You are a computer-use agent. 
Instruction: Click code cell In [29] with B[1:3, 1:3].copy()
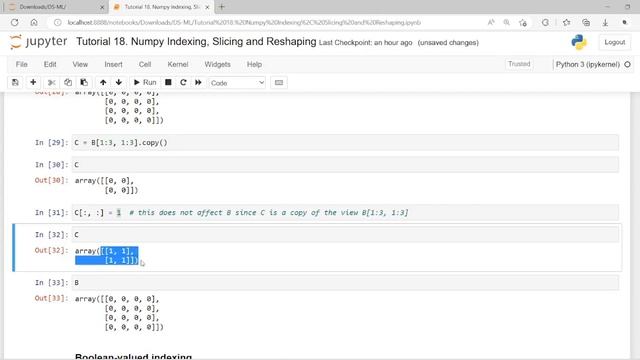pos(345,142)
